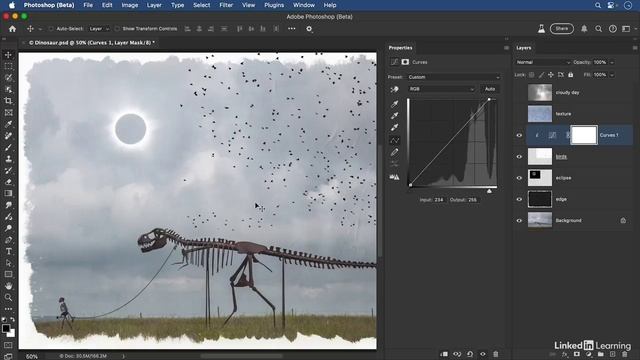Show the texture layer
Screen dimensions: 640x360
(519, 114)
